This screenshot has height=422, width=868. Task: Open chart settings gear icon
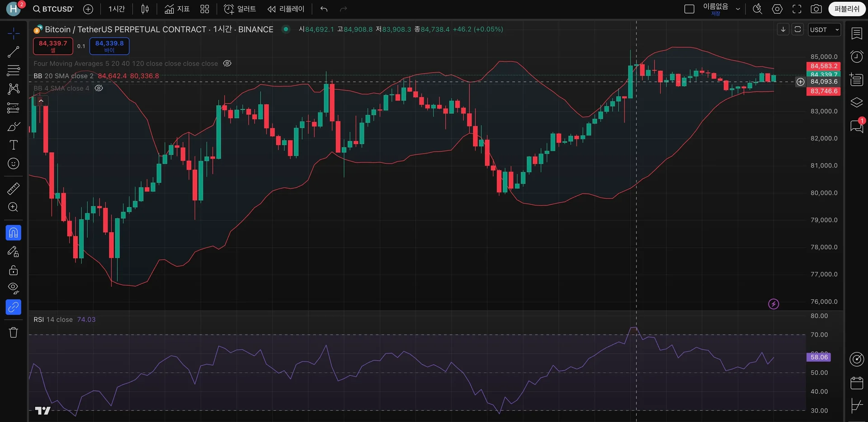(777, 9)
